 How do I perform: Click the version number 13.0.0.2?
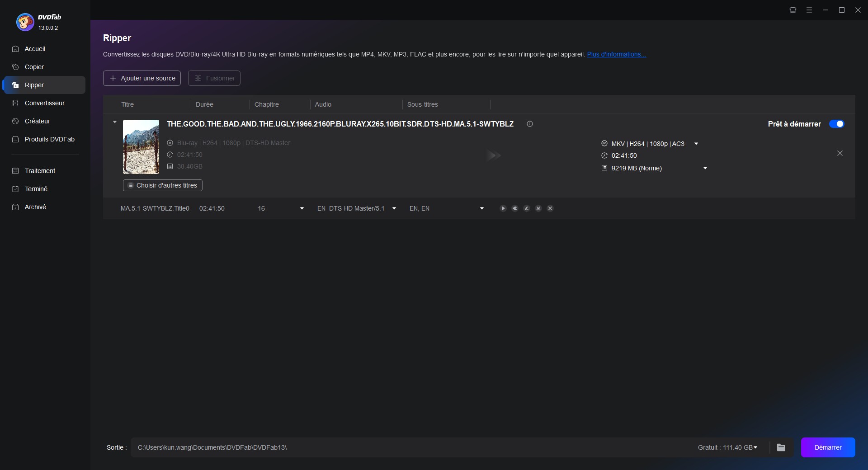tap(48, 28)
